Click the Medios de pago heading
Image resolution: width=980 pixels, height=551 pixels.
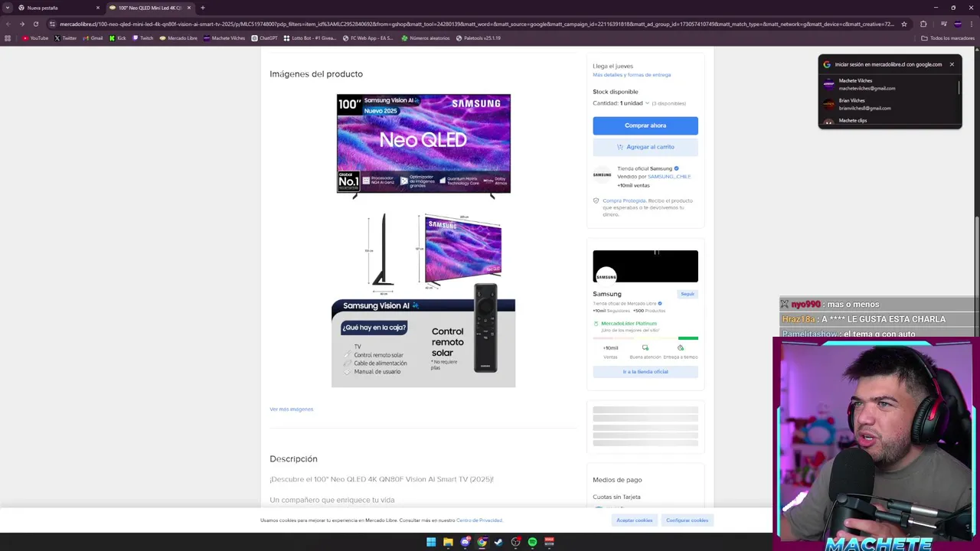click(617, 480)
